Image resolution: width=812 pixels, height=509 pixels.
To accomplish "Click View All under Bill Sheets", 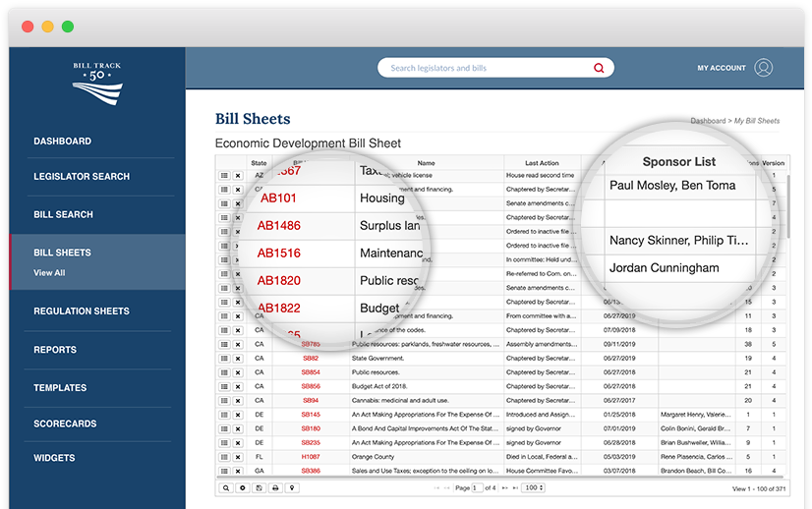I will [49, 273].
